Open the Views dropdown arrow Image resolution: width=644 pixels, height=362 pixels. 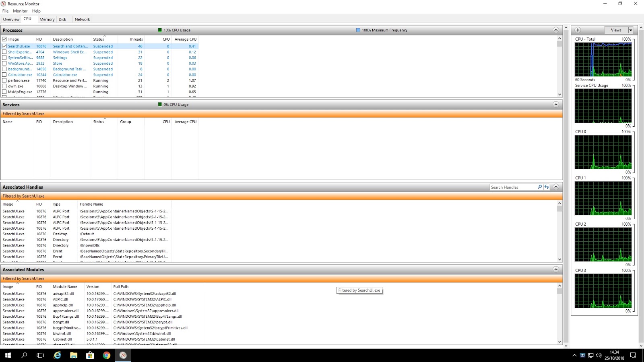(x=631, y=30)
